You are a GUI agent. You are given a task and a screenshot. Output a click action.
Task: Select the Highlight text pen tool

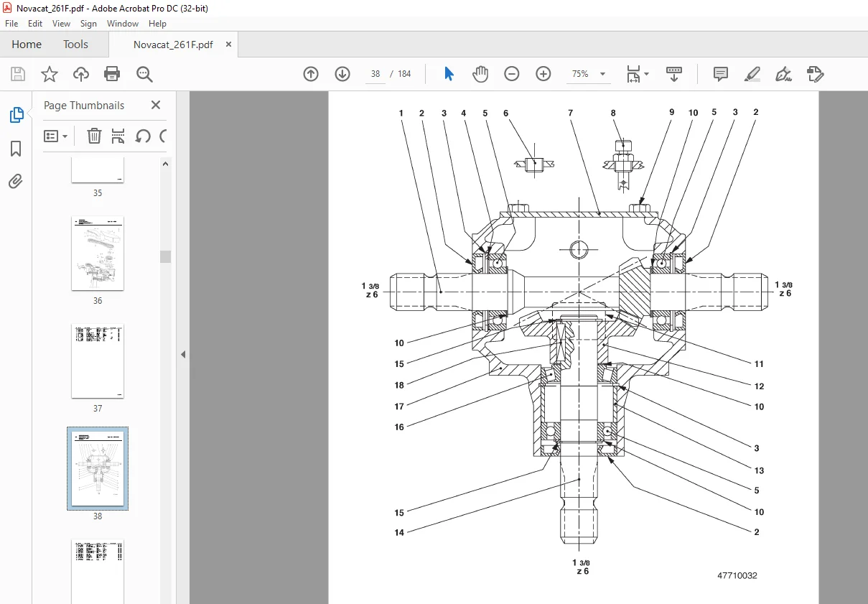(752, 74)
